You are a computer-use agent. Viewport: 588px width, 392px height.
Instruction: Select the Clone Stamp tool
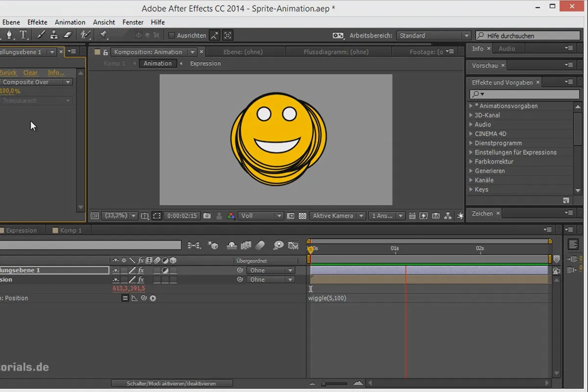coord(54,35)
